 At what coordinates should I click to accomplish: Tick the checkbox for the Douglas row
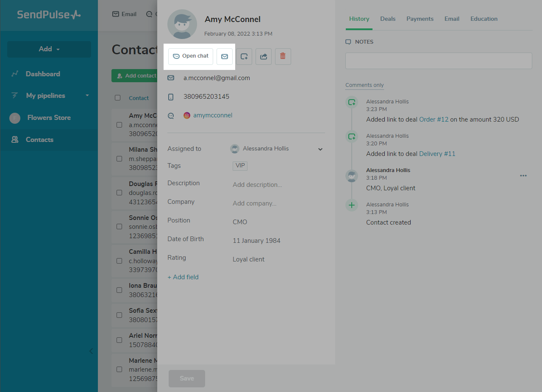[x=119, y=193]
